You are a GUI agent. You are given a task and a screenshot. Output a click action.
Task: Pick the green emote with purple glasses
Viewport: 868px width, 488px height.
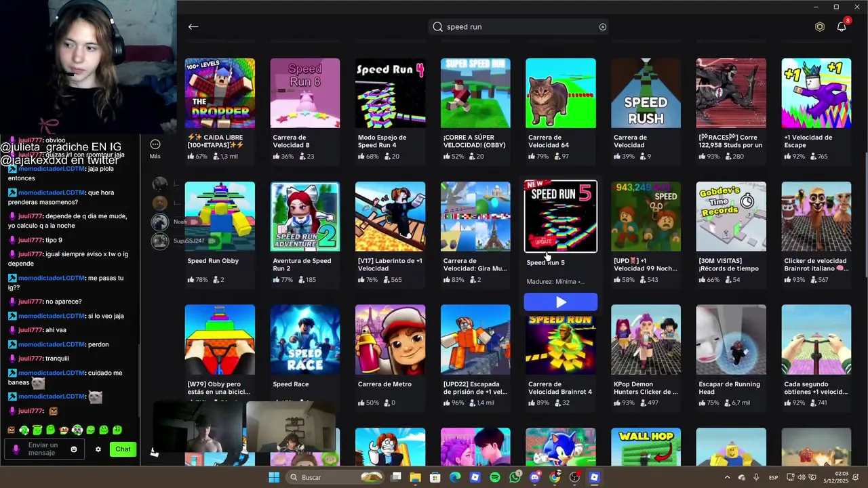tap(77, 430)
